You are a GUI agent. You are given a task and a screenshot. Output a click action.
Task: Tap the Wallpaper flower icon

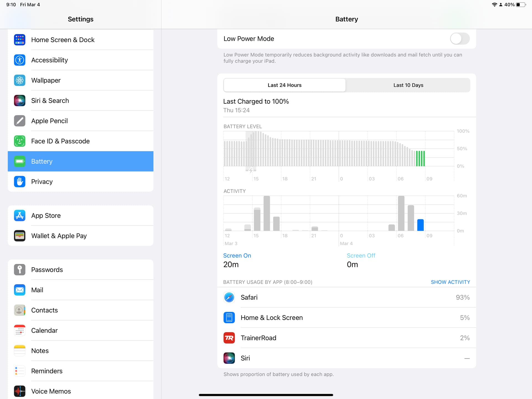point(20,80)
